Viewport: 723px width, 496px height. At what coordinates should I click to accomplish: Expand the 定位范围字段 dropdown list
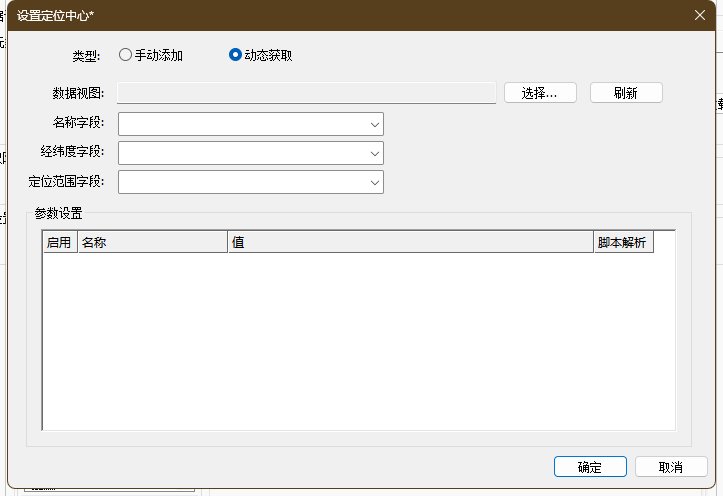coord(374,182)
